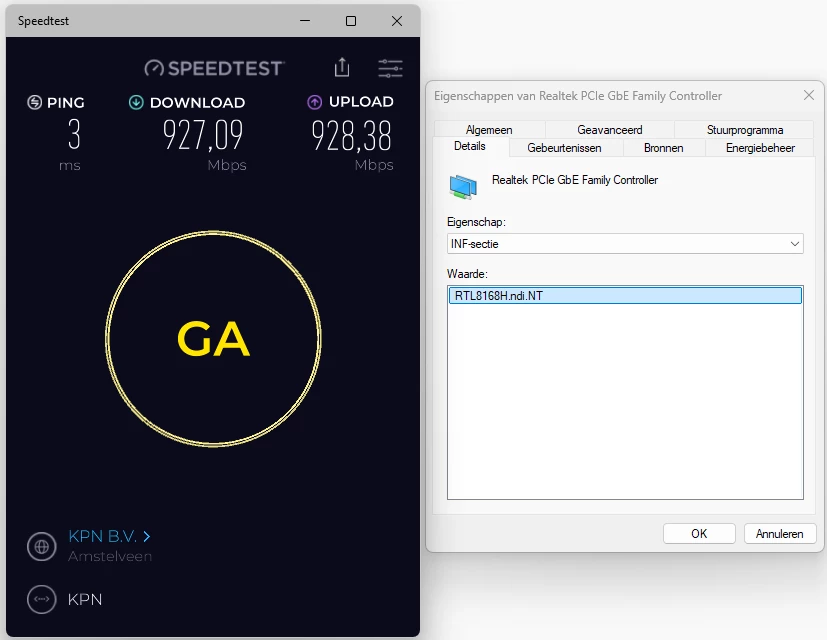Close the Realtek properties dialog

(x=809, y=95)
